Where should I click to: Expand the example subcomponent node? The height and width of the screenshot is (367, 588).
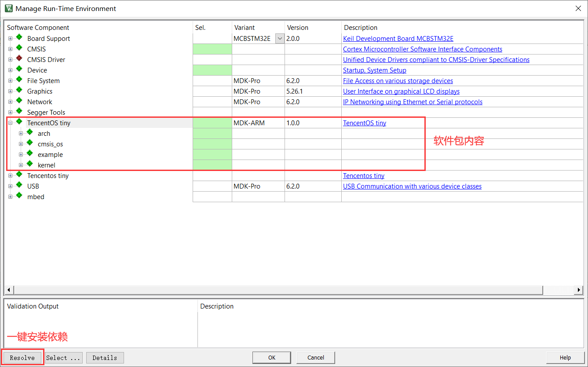pos(21,155)
